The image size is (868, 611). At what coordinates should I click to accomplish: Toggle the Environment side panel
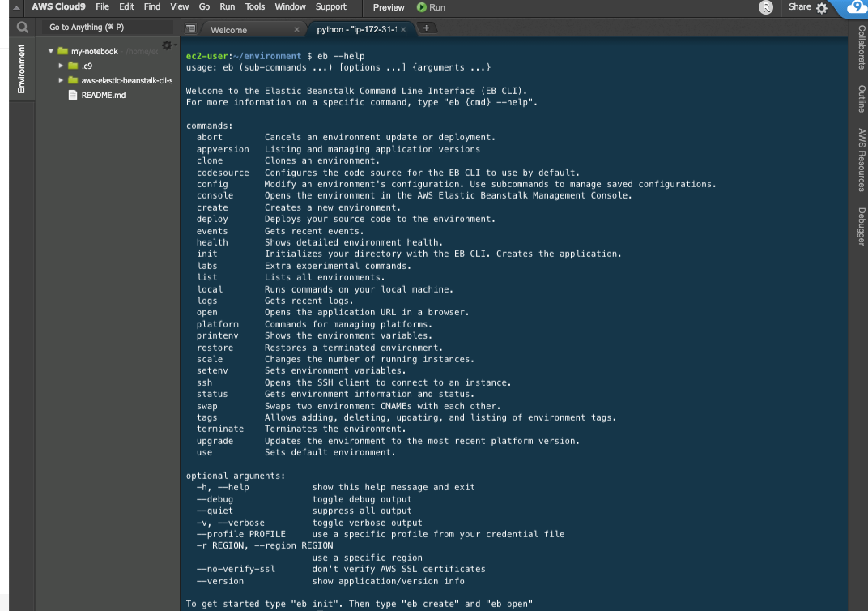[x=22, y=69]
